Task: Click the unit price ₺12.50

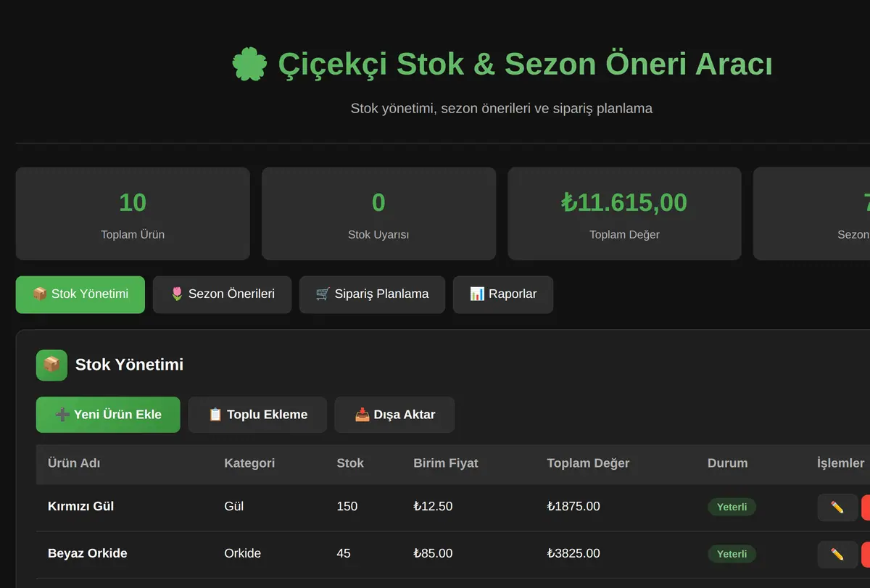Action: click(x=433, y=506)
